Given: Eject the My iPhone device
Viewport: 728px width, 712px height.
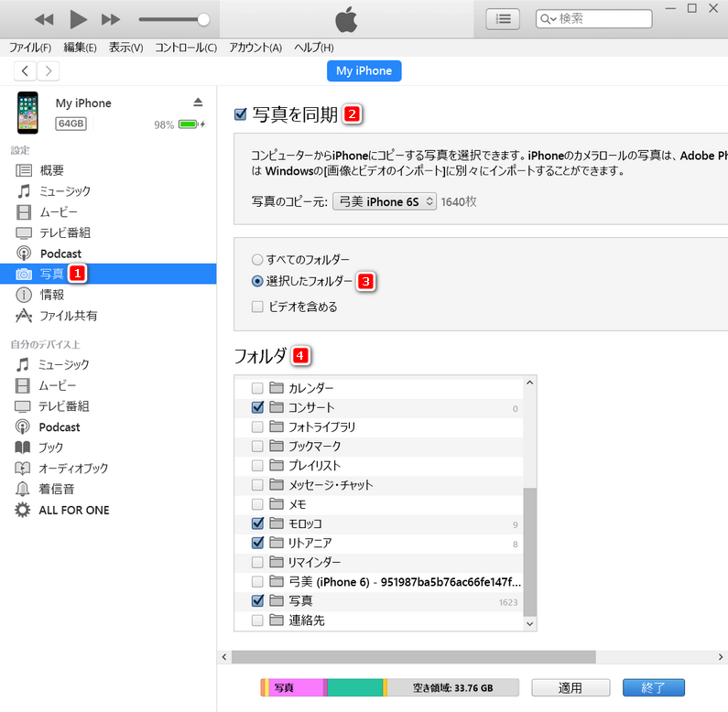Looking at the screenshot, I should (x=198, y=102).
